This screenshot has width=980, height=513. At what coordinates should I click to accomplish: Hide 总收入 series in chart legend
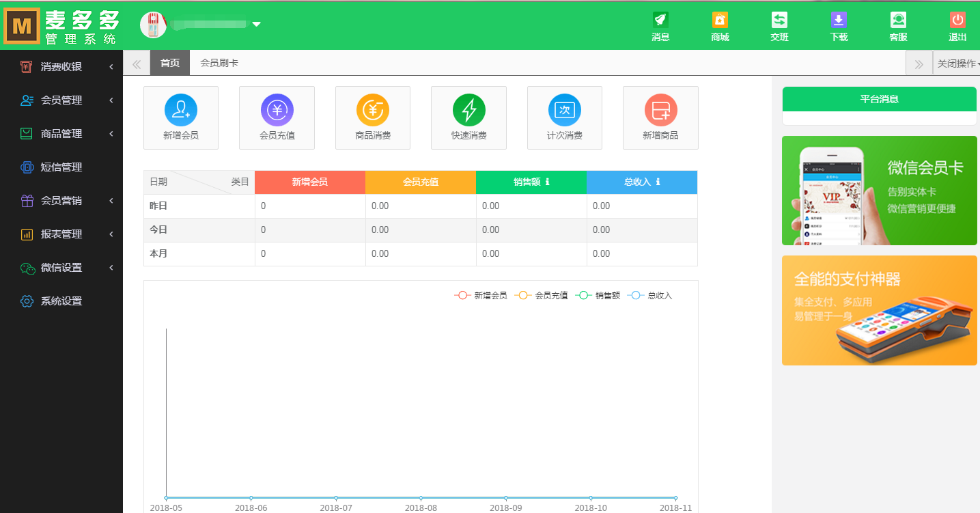tap(649, 296)
